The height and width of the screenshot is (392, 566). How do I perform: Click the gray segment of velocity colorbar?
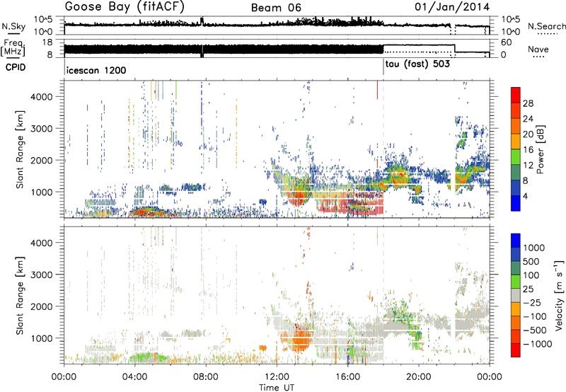pos(516,296)
